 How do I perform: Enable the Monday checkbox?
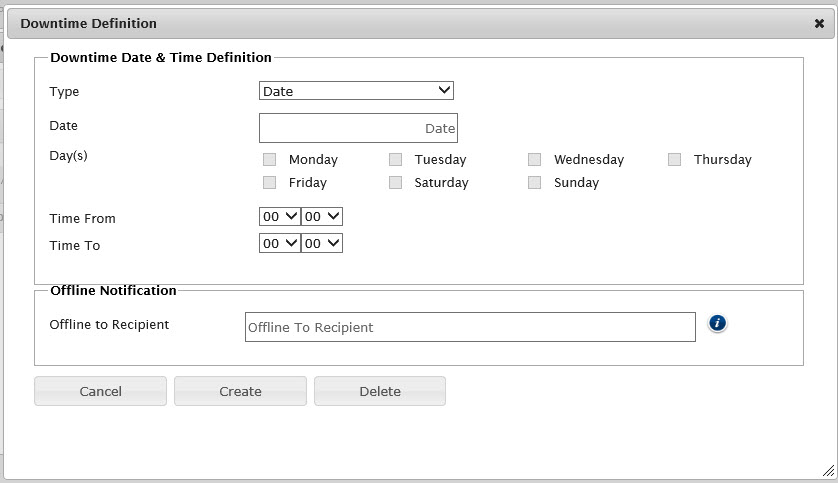(269, 160)
